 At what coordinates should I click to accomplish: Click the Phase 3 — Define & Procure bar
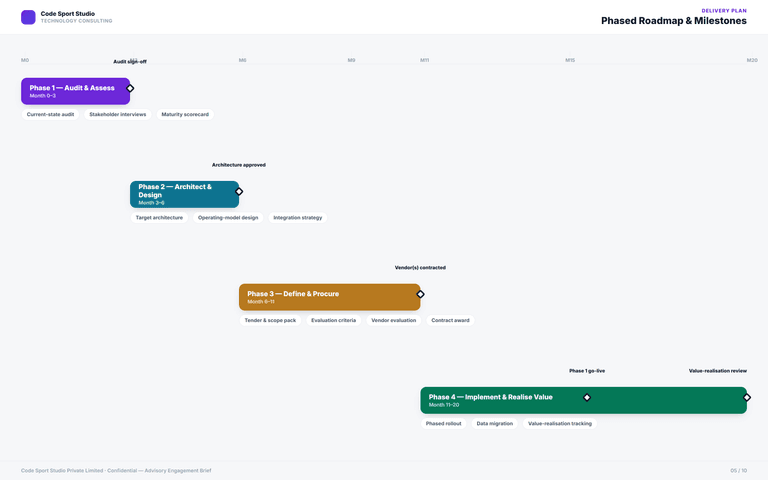[x=330, y=297]
